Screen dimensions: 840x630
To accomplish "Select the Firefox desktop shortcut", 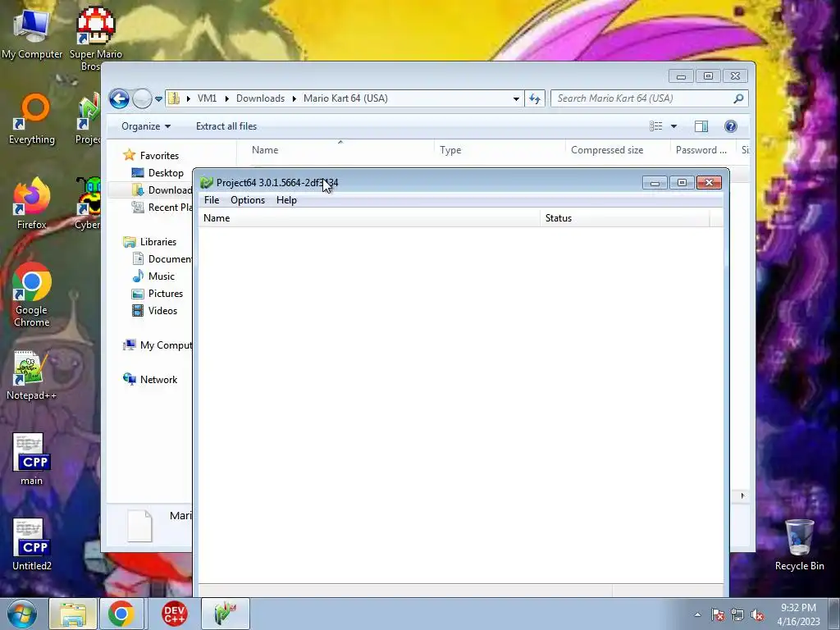I will (x=32, y=203).
